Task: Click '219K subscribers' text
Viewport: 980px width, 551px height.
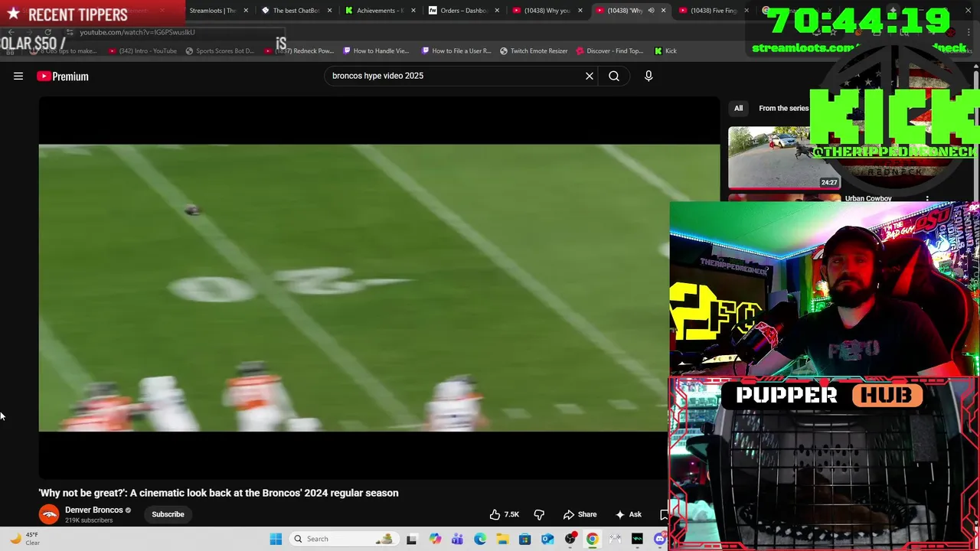Action: pyautogui.click(x=89, y=520)
